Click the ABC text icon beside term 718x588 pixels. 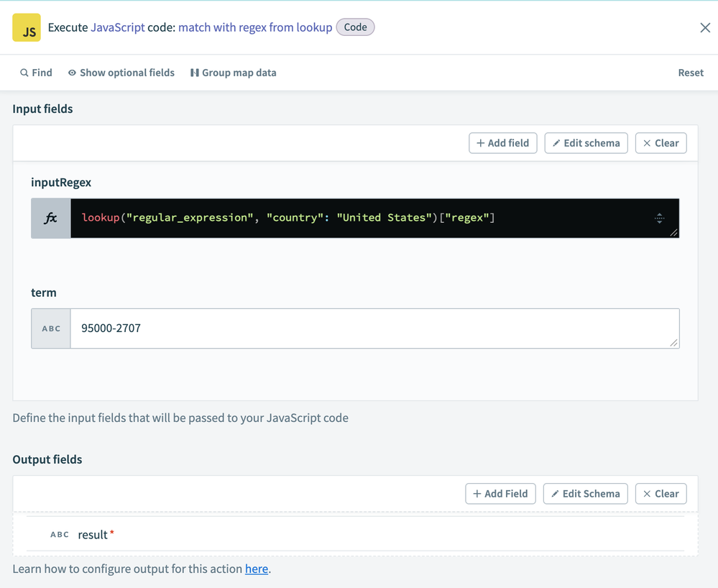pyautogui.click(x=51, y=329)
